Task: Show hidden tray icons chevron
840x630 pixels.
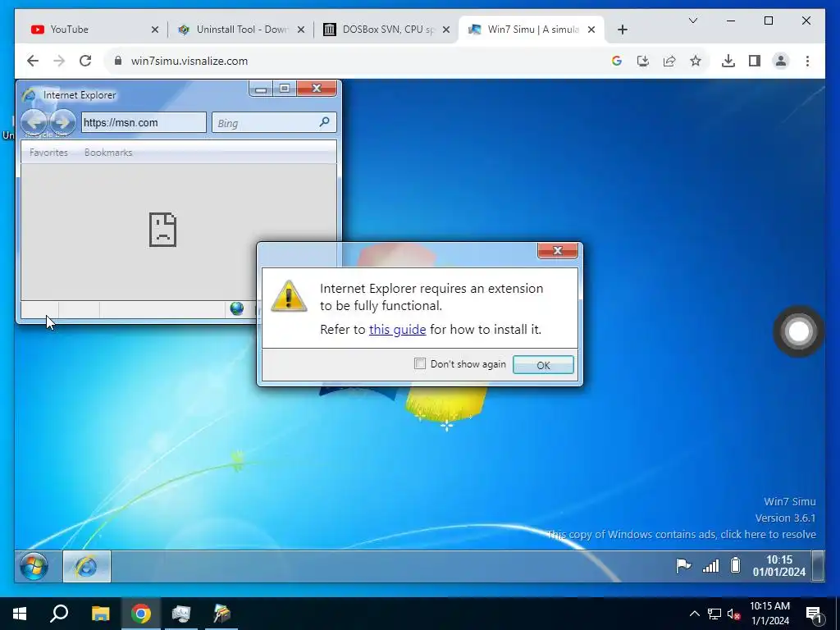Action: click(x=694, y=614)
